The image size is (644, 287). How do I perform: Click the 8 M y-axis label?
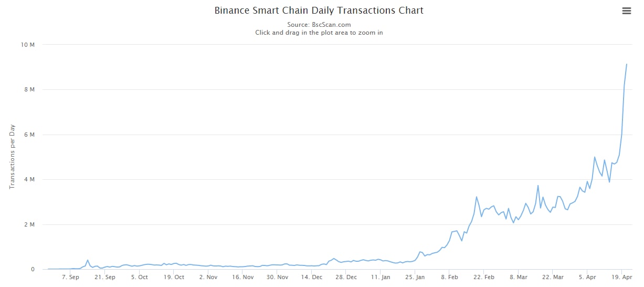[x=30, y=90]
